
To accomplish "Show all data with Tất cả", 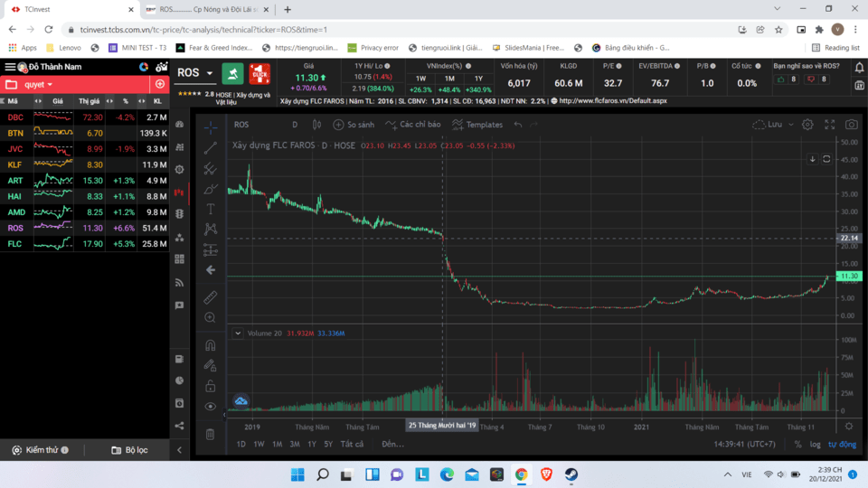I will 352,444.
